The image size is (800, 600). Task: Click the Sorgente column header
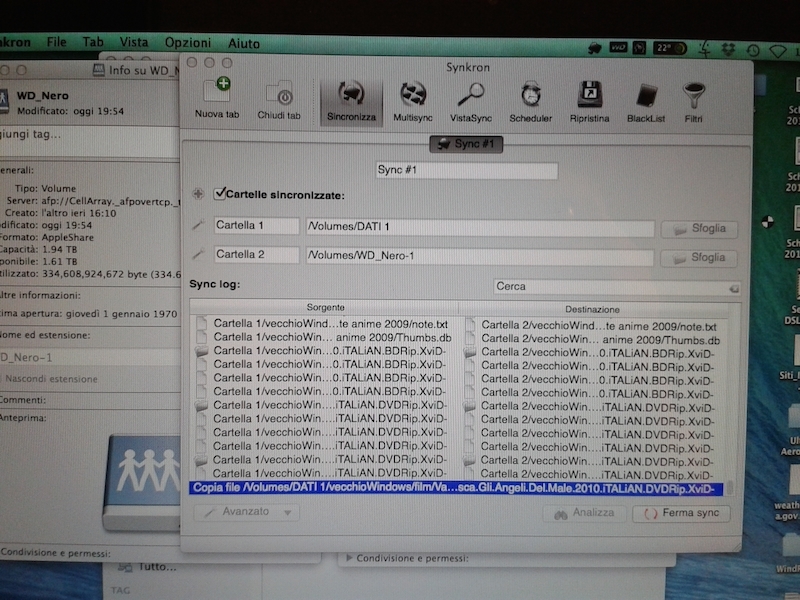coord(326,307)
